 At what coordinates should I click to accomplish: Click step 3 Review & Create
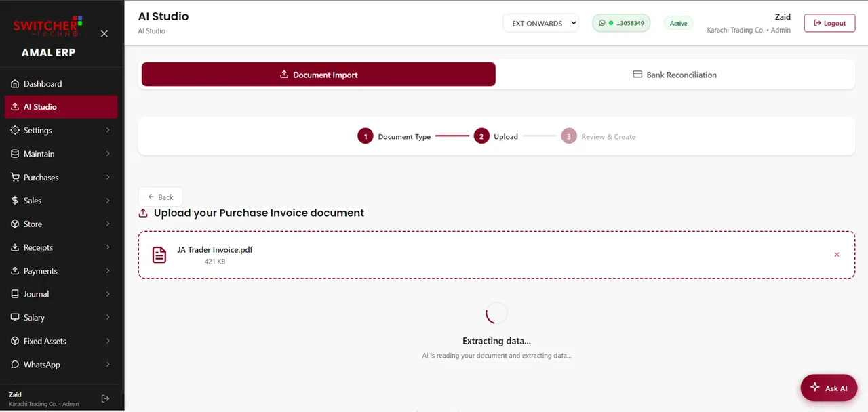click(x=599, y=137)
